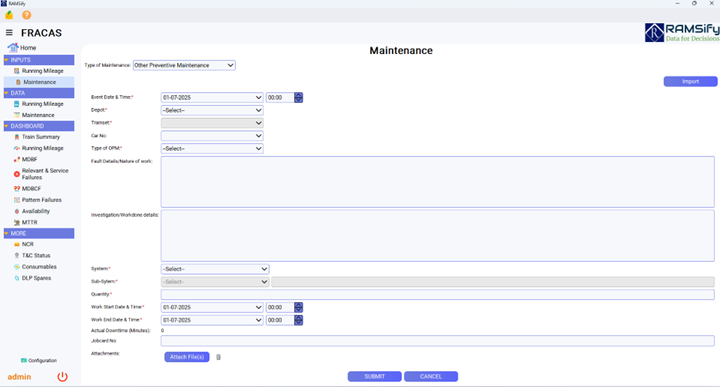Open the Work Start Date picker
Viewport: 720px width, 387px height.
click(212, 307)
